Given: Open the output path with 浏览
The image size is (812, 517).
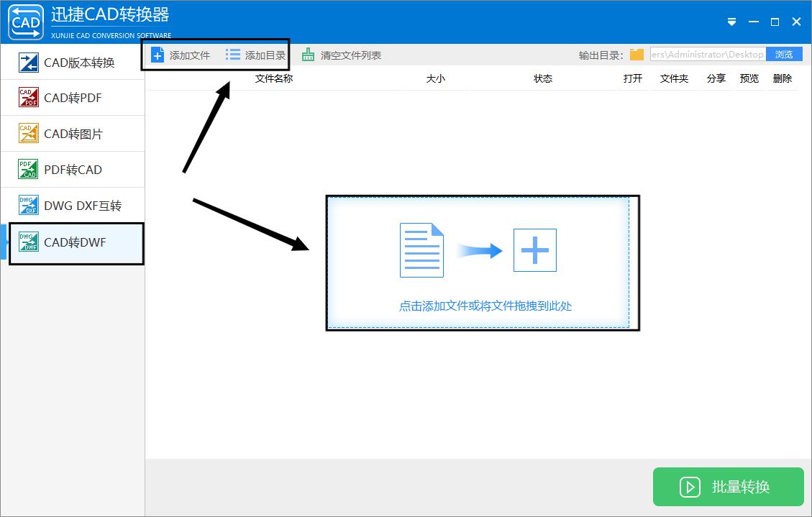Looking at the screenshot, I should (784, 53).
